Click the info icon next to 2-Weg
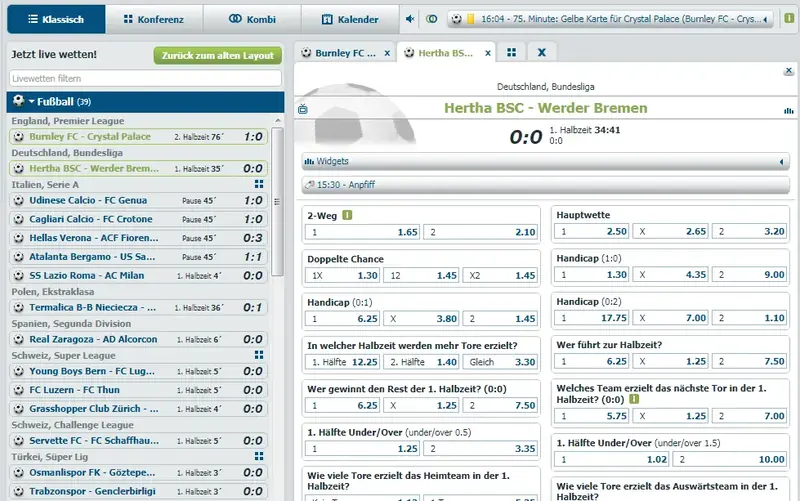The image size is (800, 501). [347, 215]
